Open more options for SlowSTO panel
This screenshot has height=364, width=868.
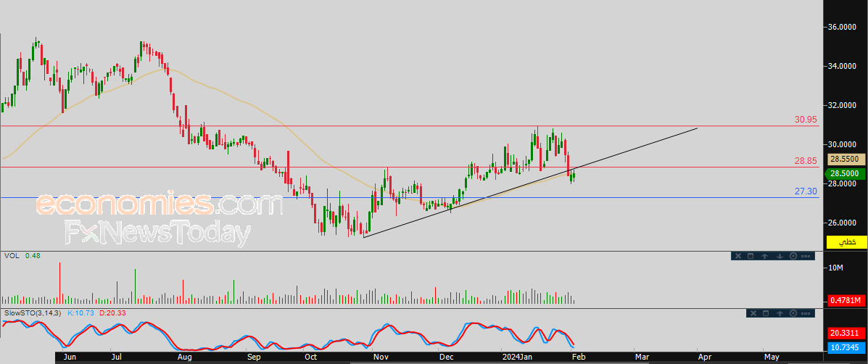click(x=806, y=314)
